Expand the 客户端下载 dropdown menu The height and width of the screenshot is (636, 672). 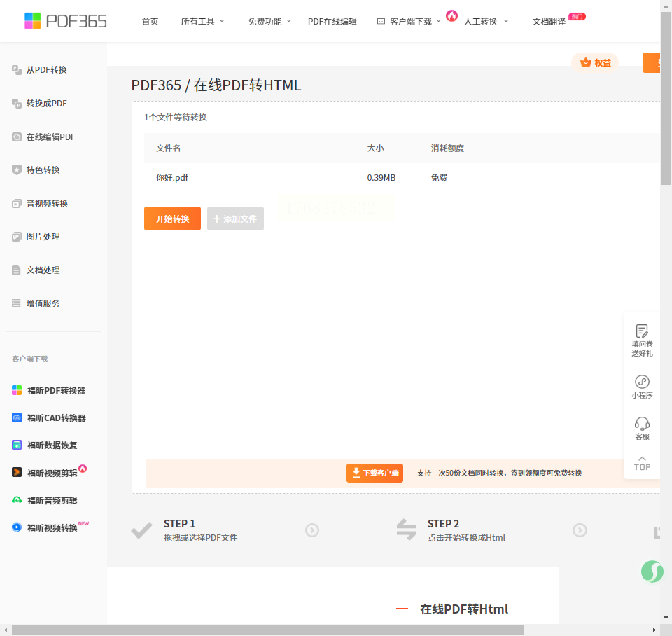(409, 22)
